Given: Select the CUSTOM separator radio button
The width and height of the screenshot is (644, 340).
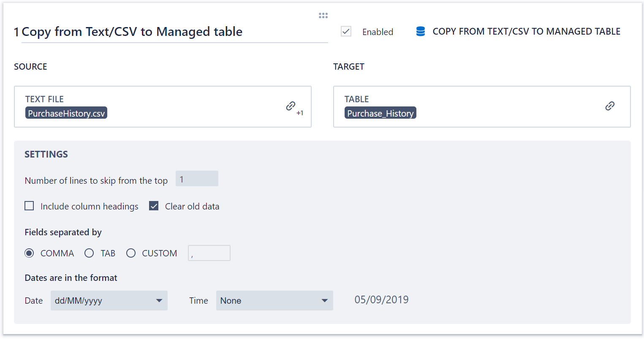Looking at the screenshot, I should tap(131, 253).
